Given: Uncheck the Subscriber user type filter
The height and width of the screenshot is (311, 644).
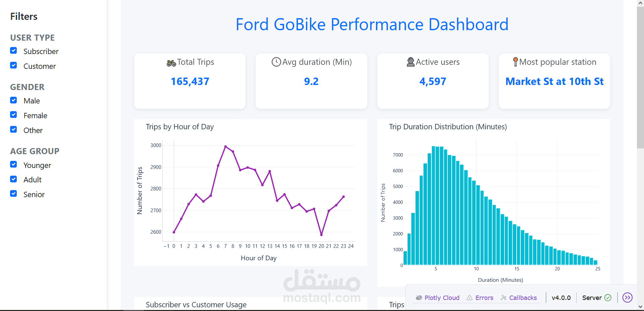Looking at the screenshot, I should pos(13,50).
